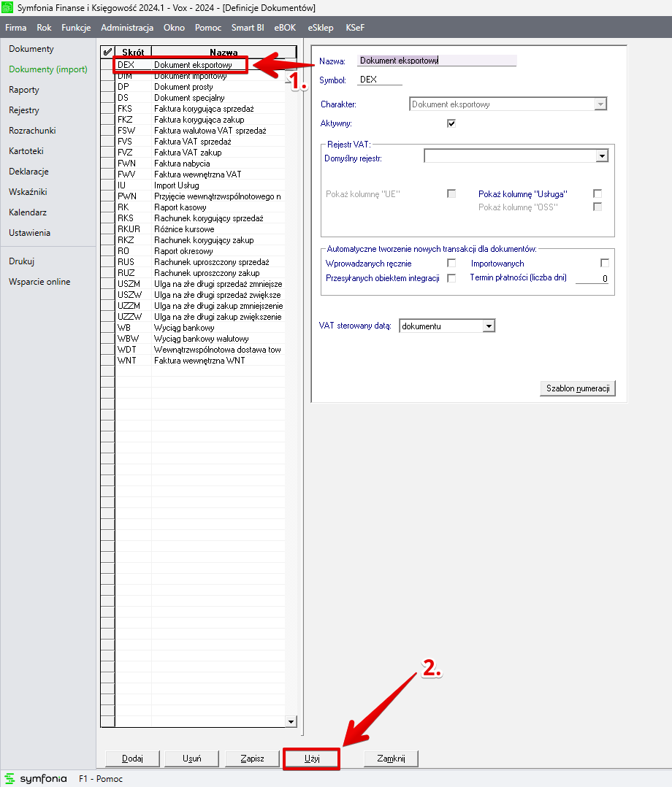Enable Pokaż kolumnę "Usługa" checkbox
The width and height of the screenshot is (672, 787).
tap(597, 193)
